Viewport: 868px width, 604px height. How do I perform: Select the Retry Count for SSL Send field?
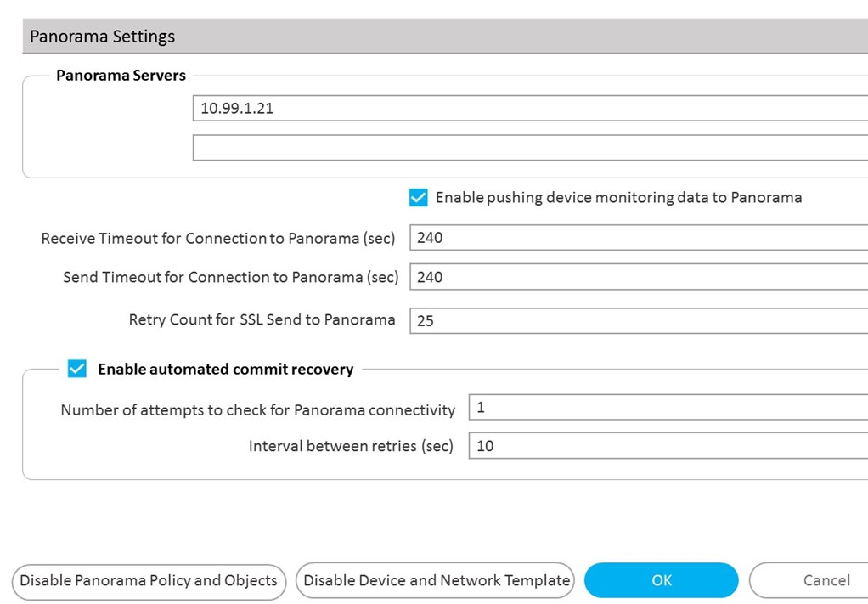tap(639, 320)
